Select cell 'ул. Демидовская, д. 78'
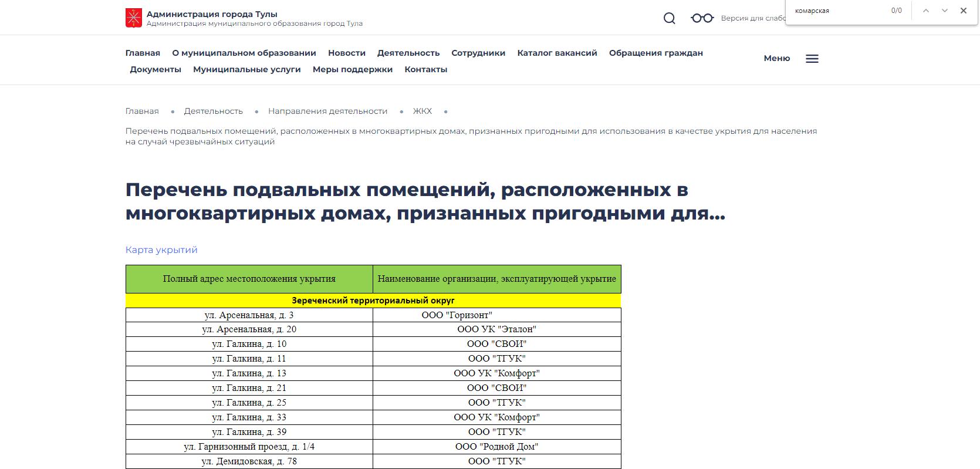The height and width of the screenshot is (469, 980). 249,461
